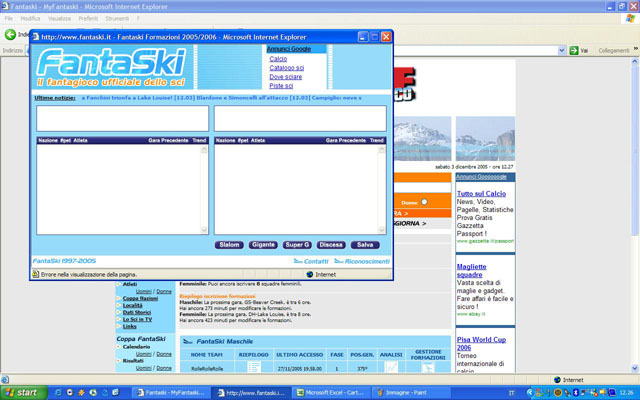Click the left athlete list scrollbar down arrow
The image size is (640, 400).
[204, 230]
